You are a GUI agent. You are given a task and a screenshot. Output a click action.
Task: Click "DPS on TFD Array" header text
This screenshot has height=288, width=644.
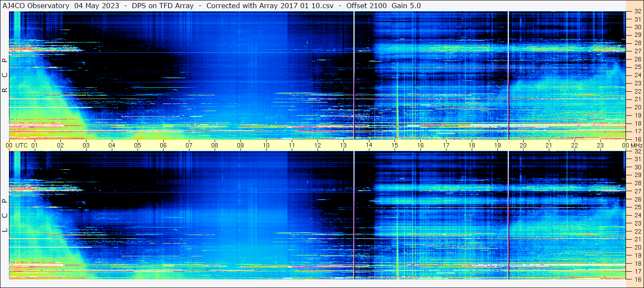(x=163, y=6)
